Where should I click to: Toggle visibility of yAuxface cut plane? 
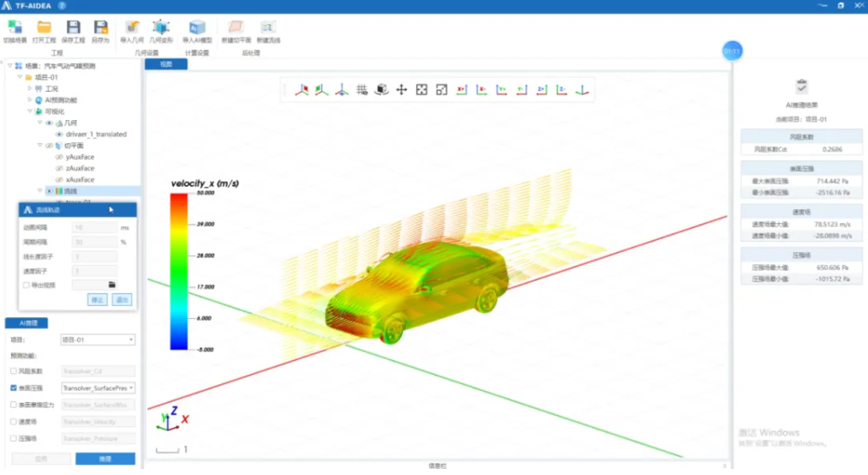tap(59, 157)
